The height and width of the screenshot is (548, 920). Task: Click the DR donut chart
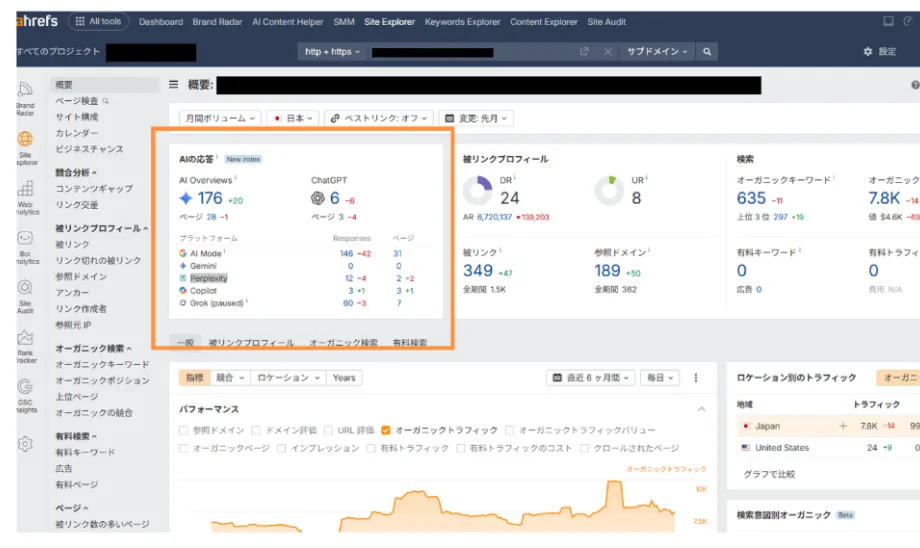tap(478, 190)
